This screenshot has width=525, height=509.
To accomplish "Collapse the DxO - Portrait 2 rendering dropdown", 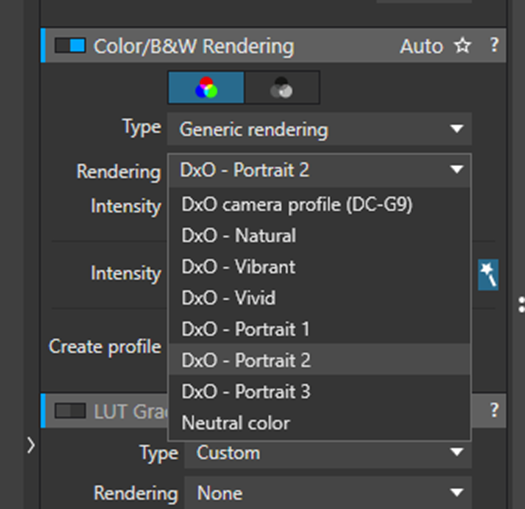I will pyautogui.click(x=319, y=170).
